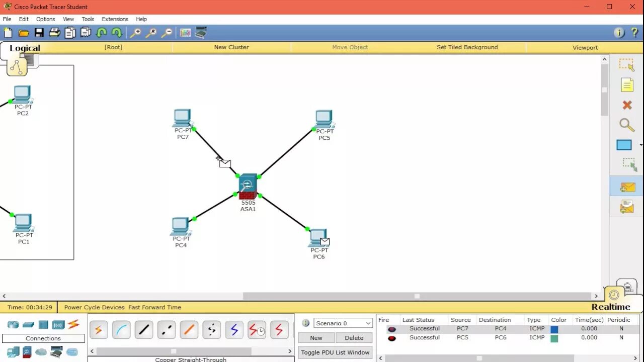Zoom out with the minus magnifier
The height and width of the screenshot is (362, 644).
pyautogui.click(x=167, y=33)
